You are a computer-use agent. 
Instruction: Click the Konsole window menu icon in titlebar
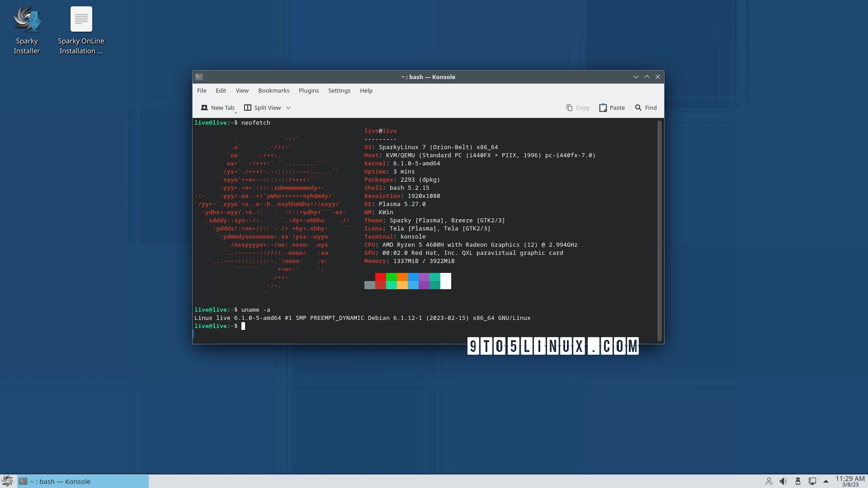[199, 77]
